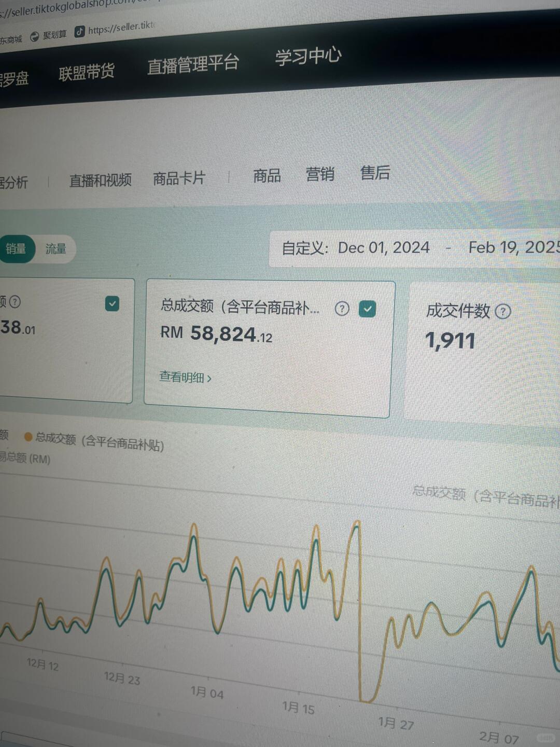560x747 pixels.
Task: Switch to the partially visible 分析 tab
Action: click(14, 182)
